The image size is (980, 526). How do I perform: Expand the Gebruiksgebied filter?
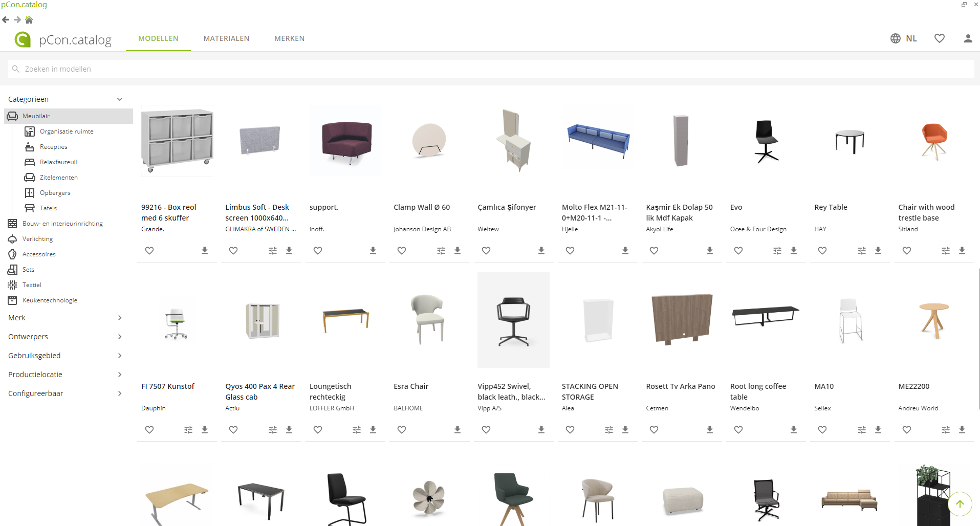[x=120, y=356]
